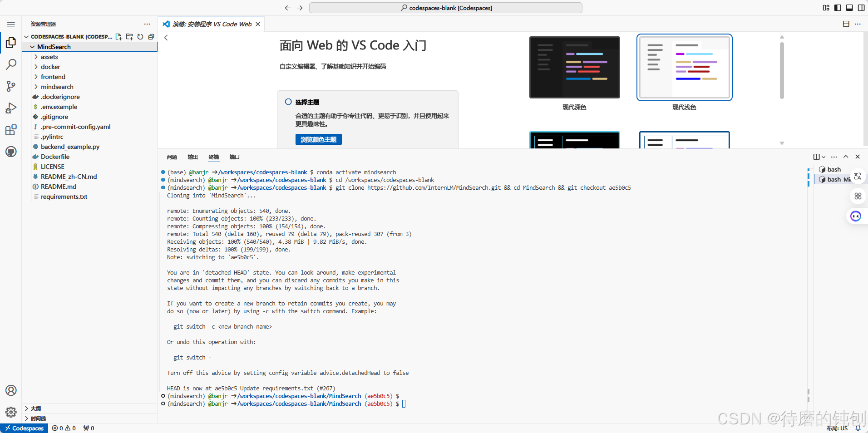The height and width of the screenshot is (433, 868).
Task: Refresh the explorer file tree
Action: click(x=140, y=37)
